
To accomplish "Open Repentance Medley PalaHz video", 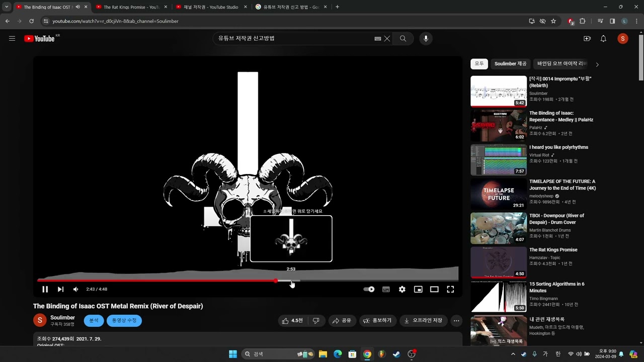I will pos(499,125).
